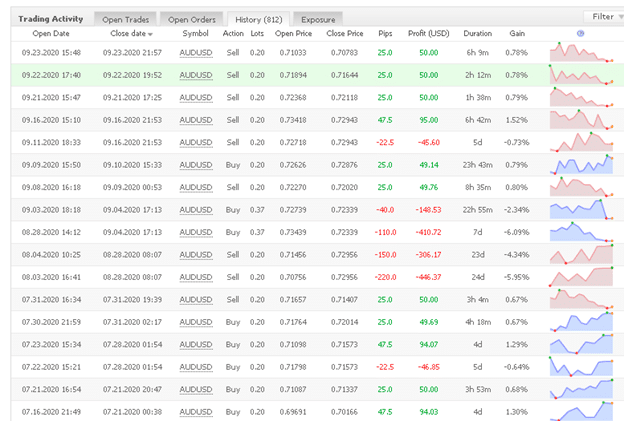The height and width of the screenshot is (421, 624).
Task: Click the chart icon in the last column header
Action: [581, 33]
